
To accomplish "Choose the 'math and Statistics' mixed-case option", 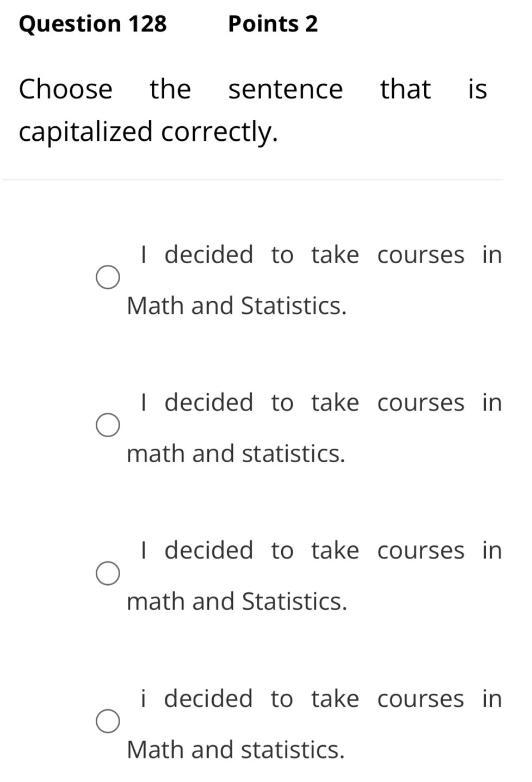I will [108, 572].
